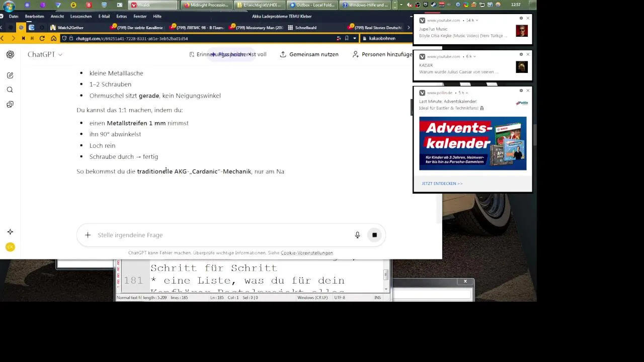This screenshot has height=362, width=644.
Task: Navigate back with Vivaldi back arrow
Action: 3,38
